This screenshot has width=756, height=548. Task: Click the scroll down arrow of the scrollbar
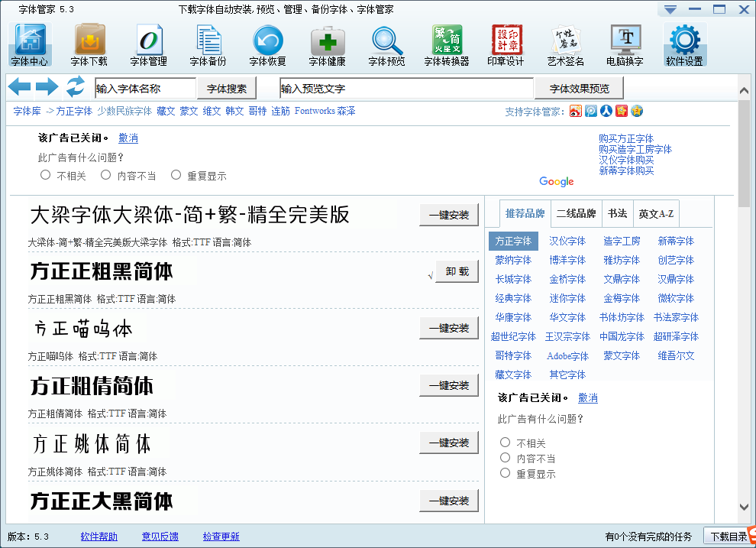[x=744, y=507]
